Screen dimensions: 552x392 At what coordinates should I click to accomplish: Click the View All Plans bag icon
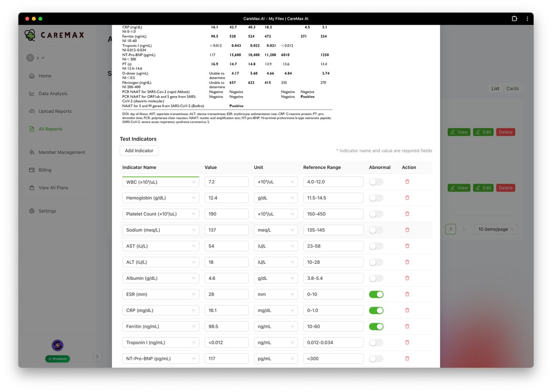coord(32,187)
